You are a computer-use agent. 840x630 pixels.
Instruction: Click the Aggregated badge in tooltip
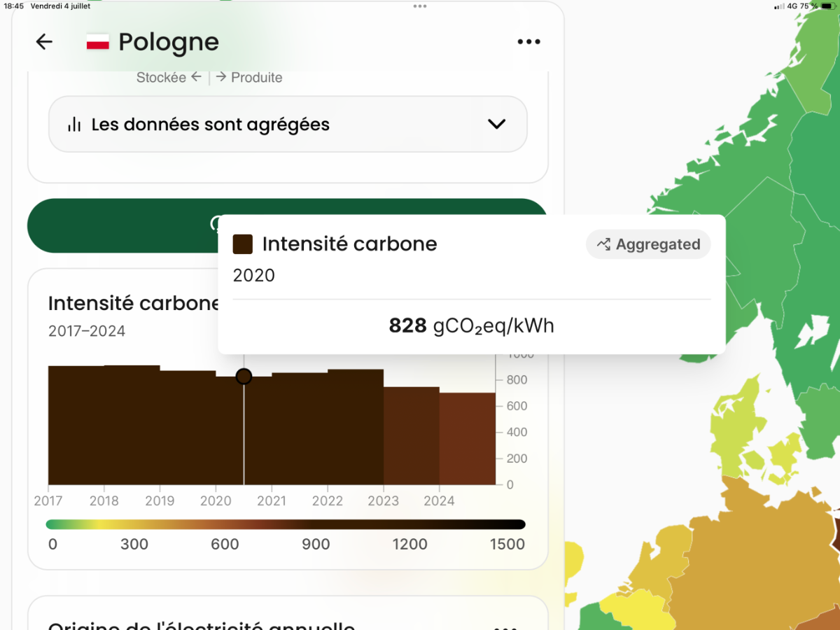pyautogui.click(x=648, y=244)
